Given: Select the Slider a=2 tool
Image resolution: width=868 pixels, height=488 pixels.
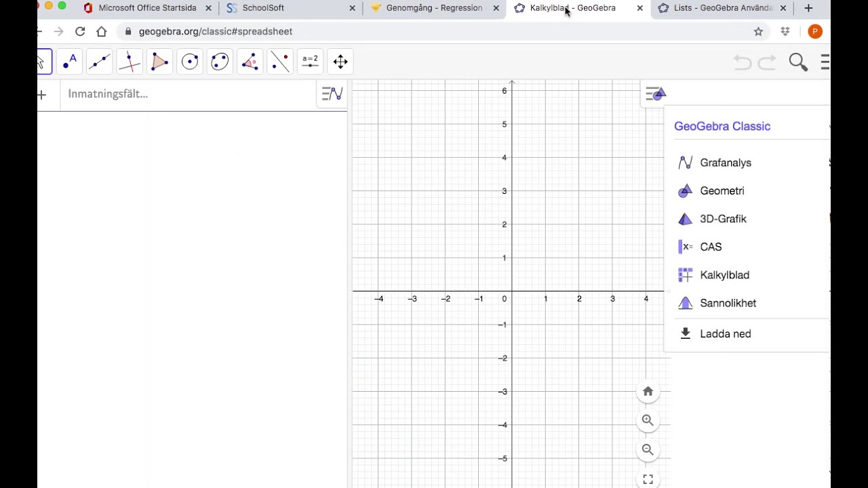Looking at the screenshot, I should coord(310,62).
